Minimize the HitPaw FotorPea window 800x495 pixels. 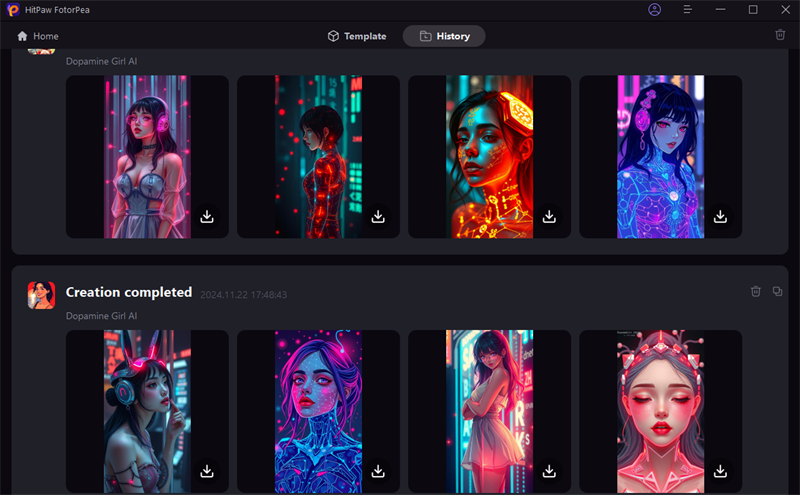click(720, 10)
